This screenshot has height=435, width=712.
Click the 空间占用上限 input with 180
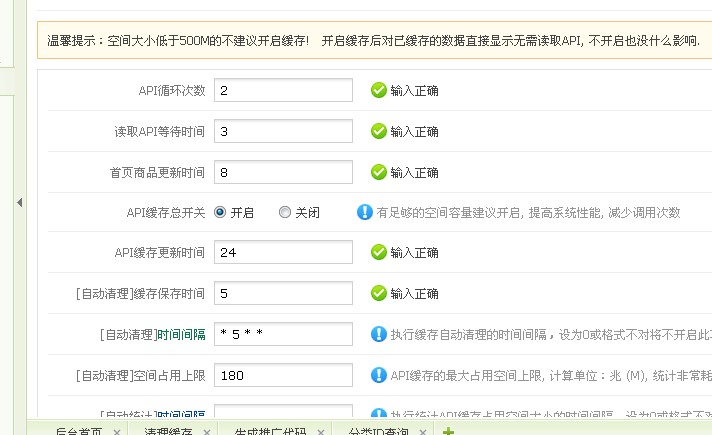pyautogui.click(x=283, y=375)
